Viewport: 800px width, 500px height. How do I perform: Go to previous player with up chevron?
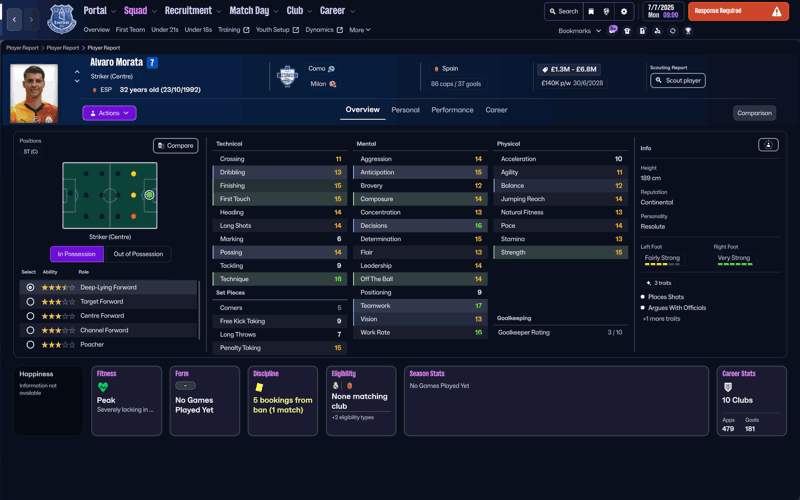click(x=77, y=72)
